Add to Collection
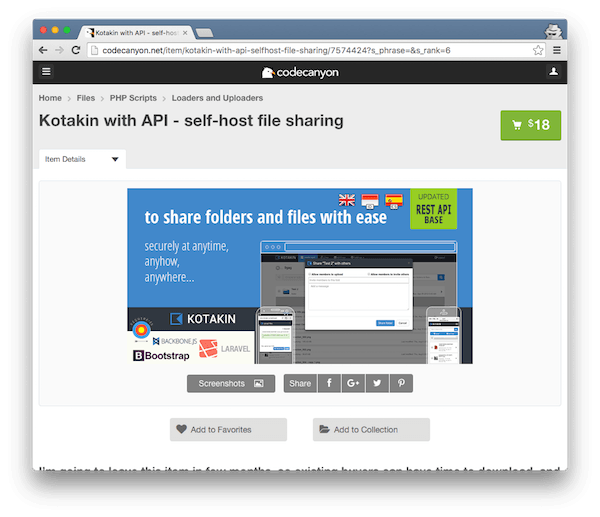The image size is (600, 517). click(x=371, y=429)
